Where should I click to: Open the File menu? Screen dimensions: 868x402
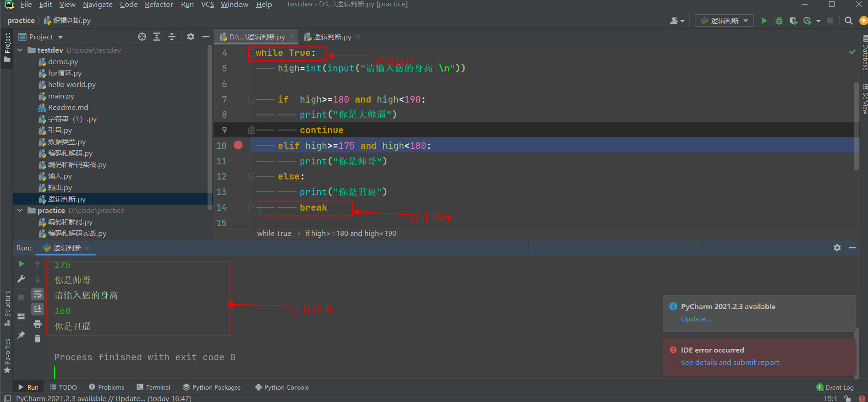pyautogui.click(x=26, y=5)
